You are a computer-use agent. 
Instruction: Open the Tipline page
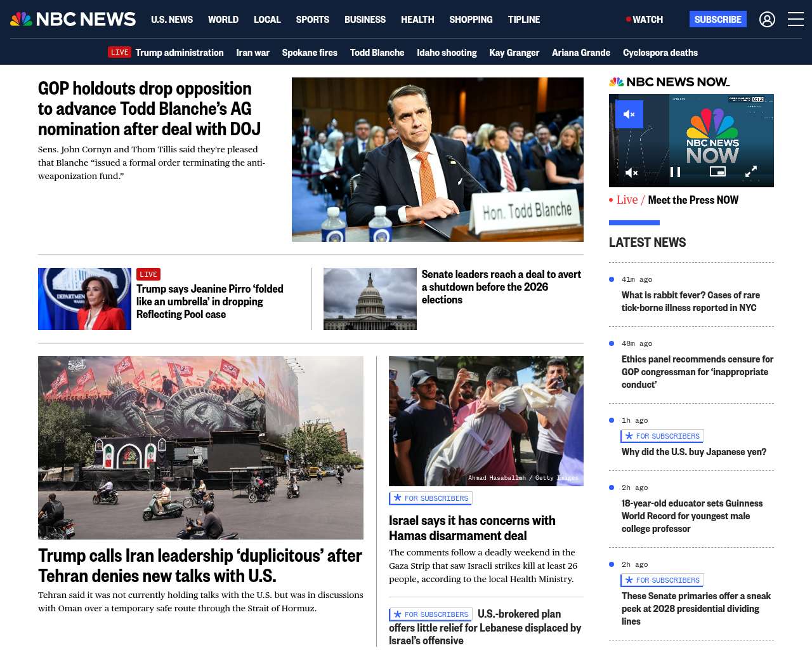tap(524, 20)
